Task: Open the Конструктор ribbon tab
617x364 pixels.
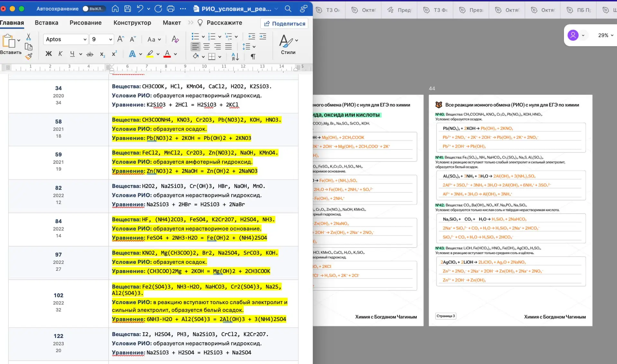Action: pyautogui.click(x=132, y=22)
